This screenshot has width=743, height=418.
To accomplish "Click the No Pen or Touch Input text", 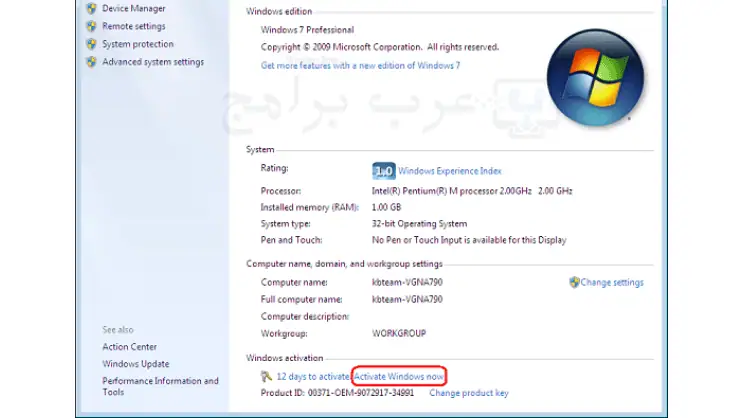I will pyautogui.click(x=469, y=240).
